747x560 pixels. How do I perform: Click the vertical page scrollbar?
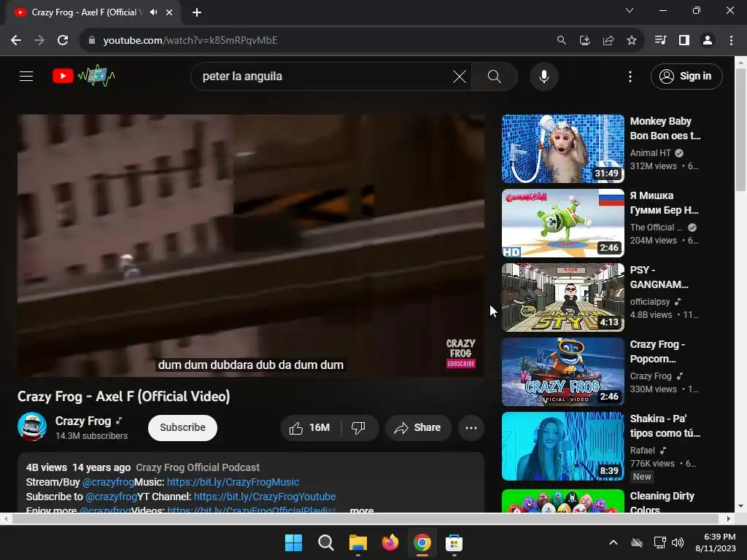tap(741, 128)
